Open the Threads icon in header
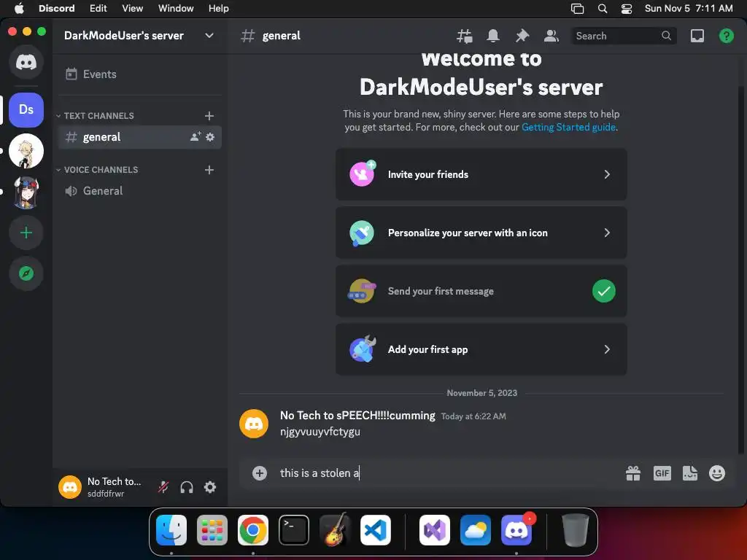 (x=465, y=36)
